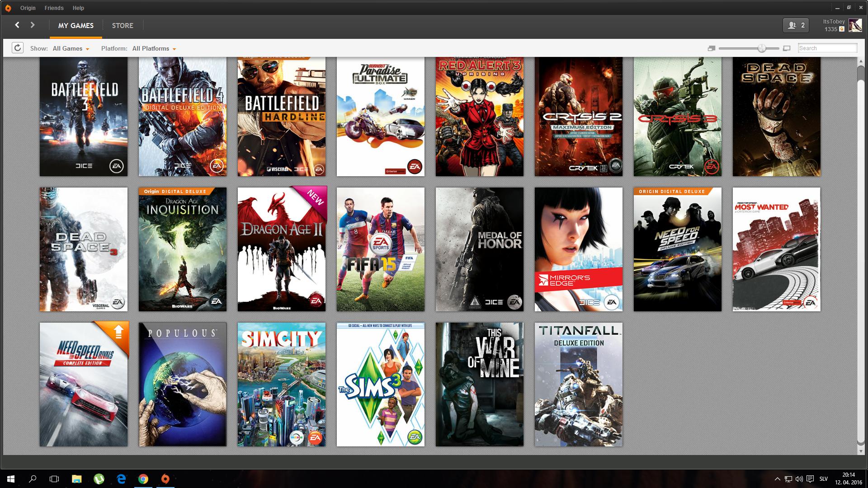Click the large tiles size icon
The width and height of the screenshot is (868, 488).
tap(787, 48)
